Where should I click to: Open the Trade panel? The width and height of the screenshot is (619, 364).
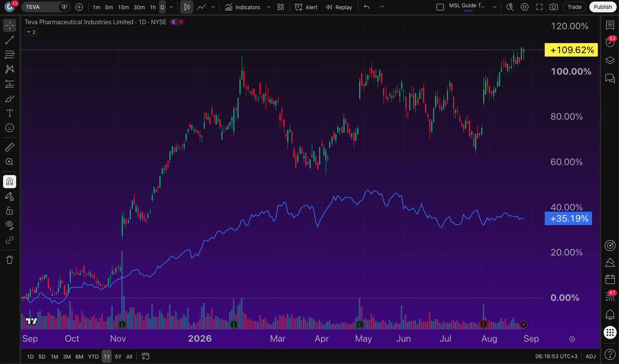click(574, 7)
